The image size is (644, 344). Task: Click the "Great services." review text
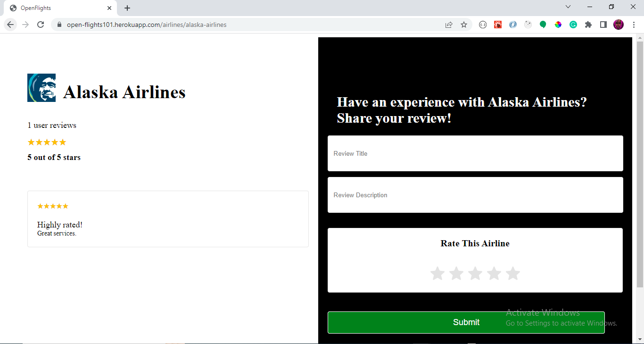coord(57,233)
